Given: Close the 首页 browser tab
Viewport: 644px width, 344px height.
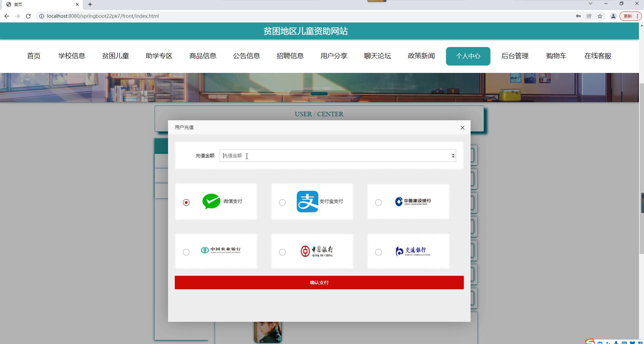Looking at the screenshot, I should 77,4.
